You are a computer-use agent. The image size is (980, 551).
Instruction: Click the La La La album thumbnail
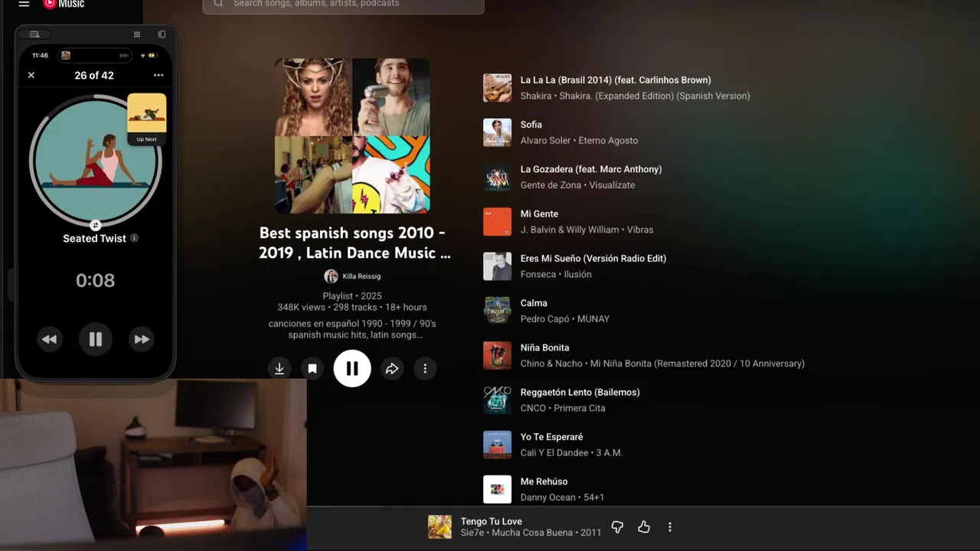(498, 88)
